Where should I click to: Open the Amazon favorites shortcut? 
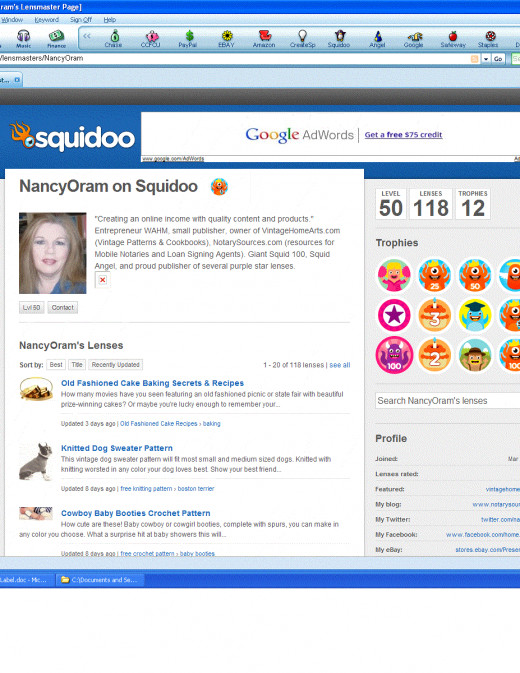(264, 39)
